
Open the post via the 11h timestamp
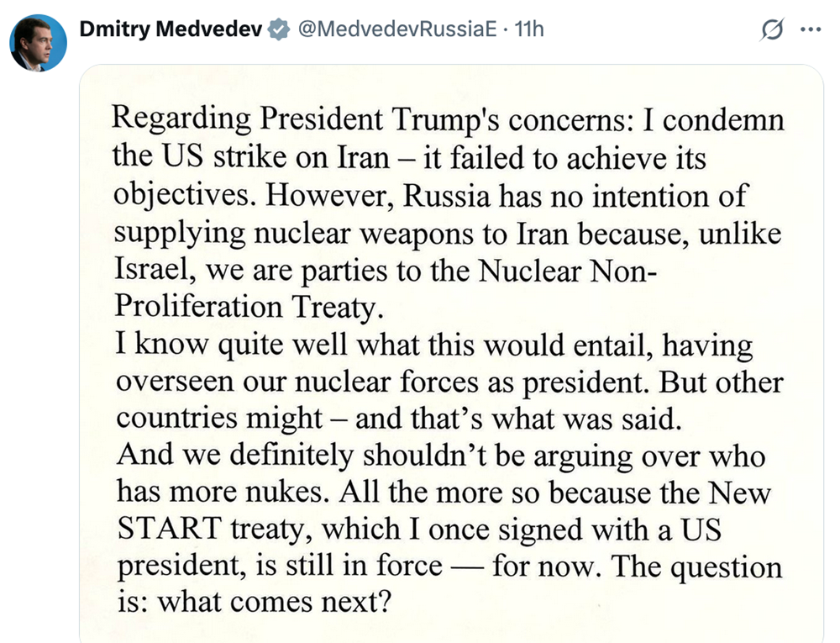529,29
